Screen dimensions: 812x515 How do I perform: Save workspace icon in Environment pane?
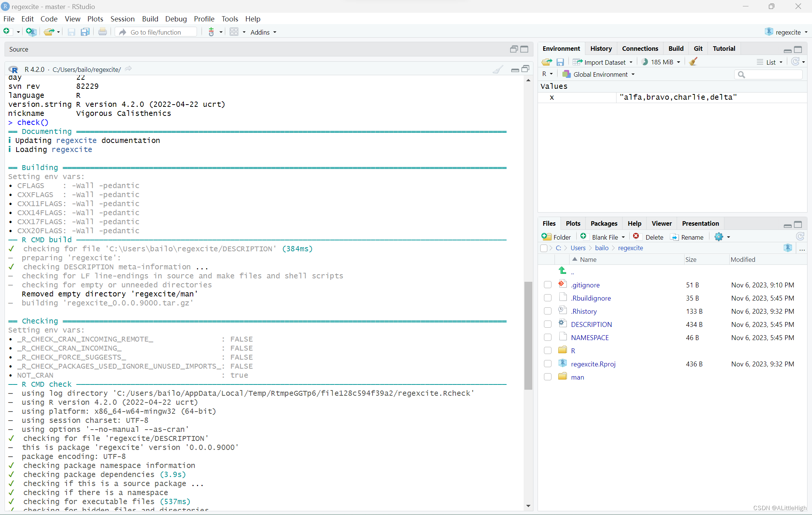pos(560,62)
